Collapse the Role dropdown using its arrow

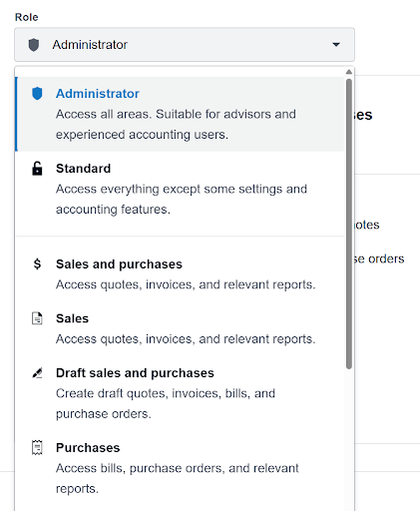tap(336, 45)
